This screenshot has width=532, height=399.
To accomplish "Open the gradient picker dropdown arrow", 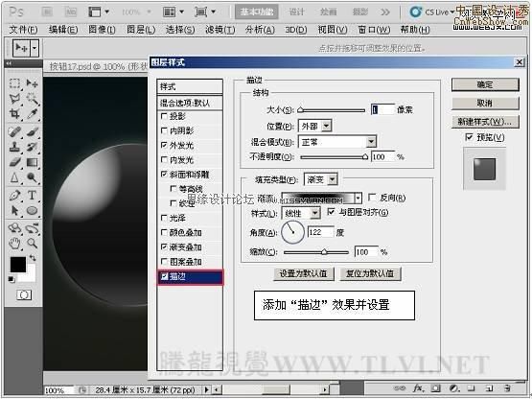I will point(358,198).
